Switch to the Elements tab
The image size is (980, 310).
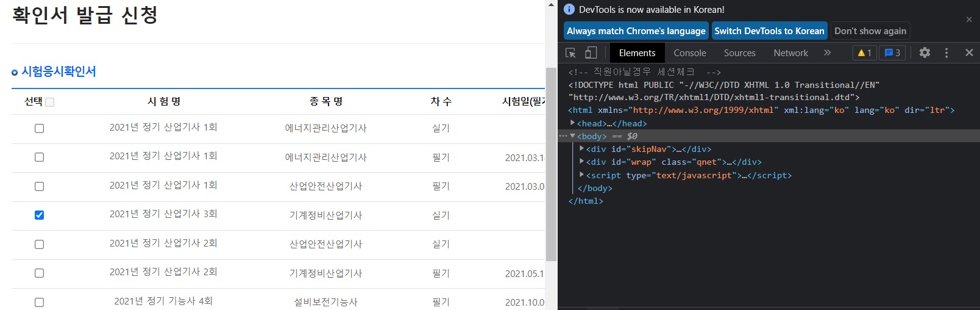pos(637,53)
